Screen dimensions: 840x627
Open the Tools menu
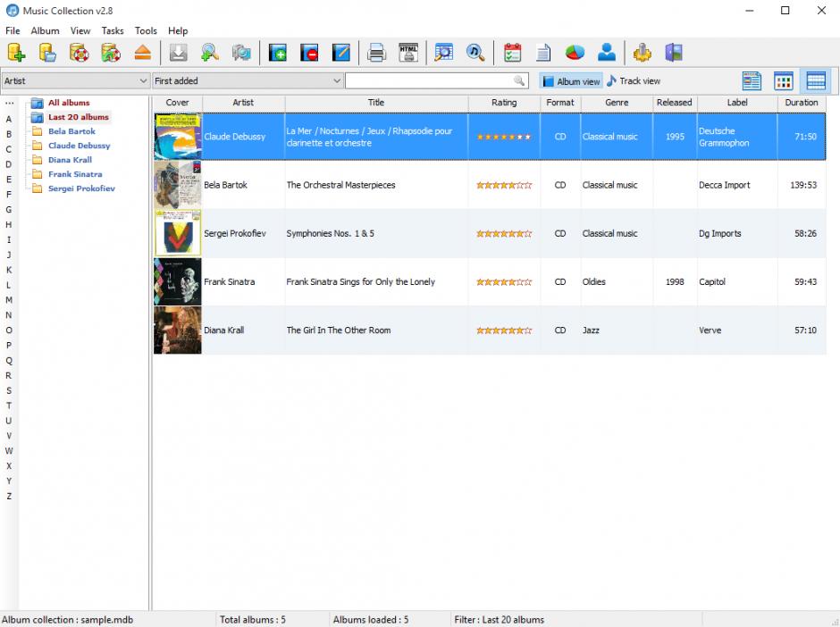[x=146, y=30]
